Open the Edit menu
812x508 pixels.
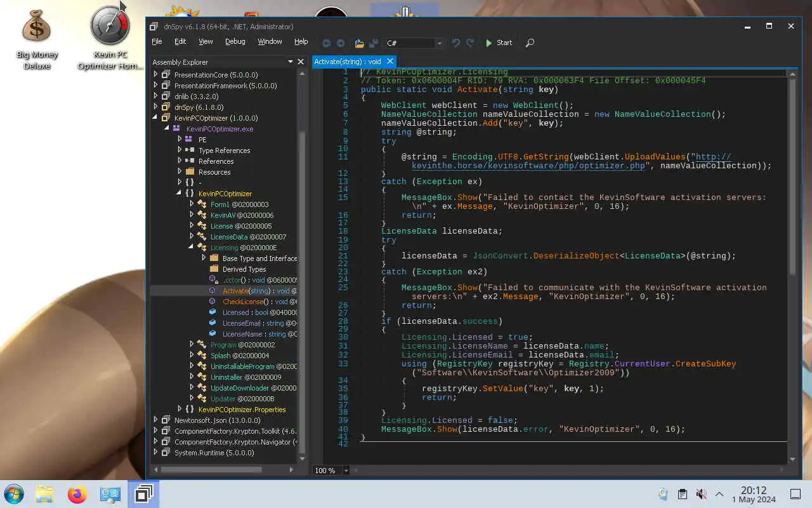point(180,41)
